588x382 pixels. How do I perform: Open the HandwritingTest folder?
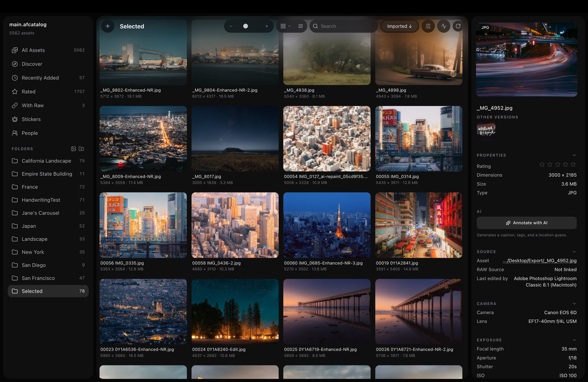pos(48,200)
